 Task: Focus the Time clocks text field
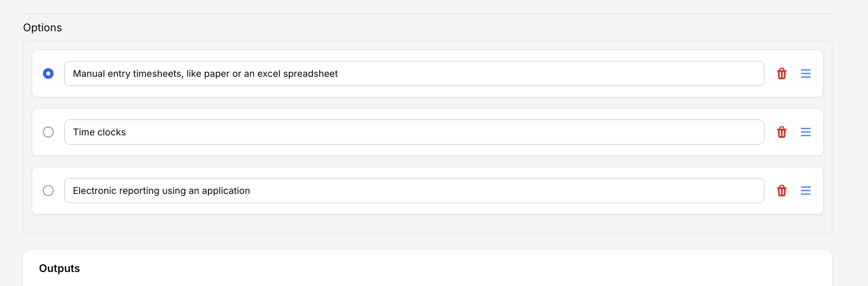(414, 132)
